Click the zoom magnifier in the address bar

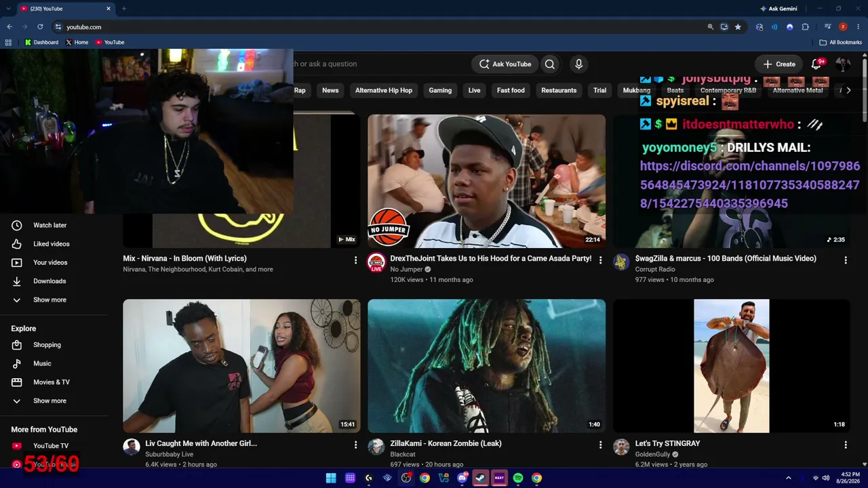pyautogui.click(x=711, y=27)
